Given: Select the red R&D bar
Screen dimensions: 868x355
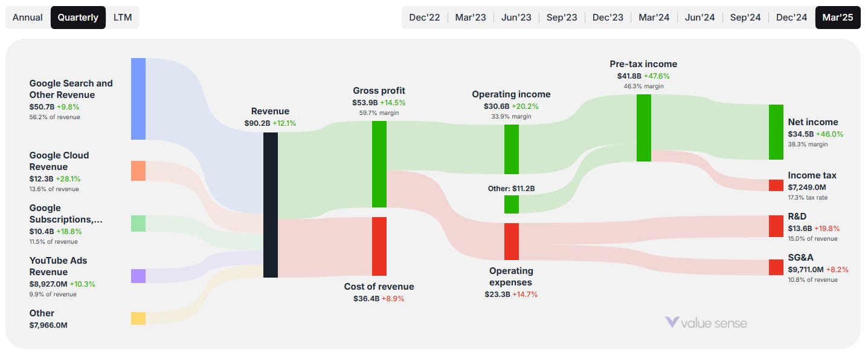Looking at the screenshot, I should (776, 226).
